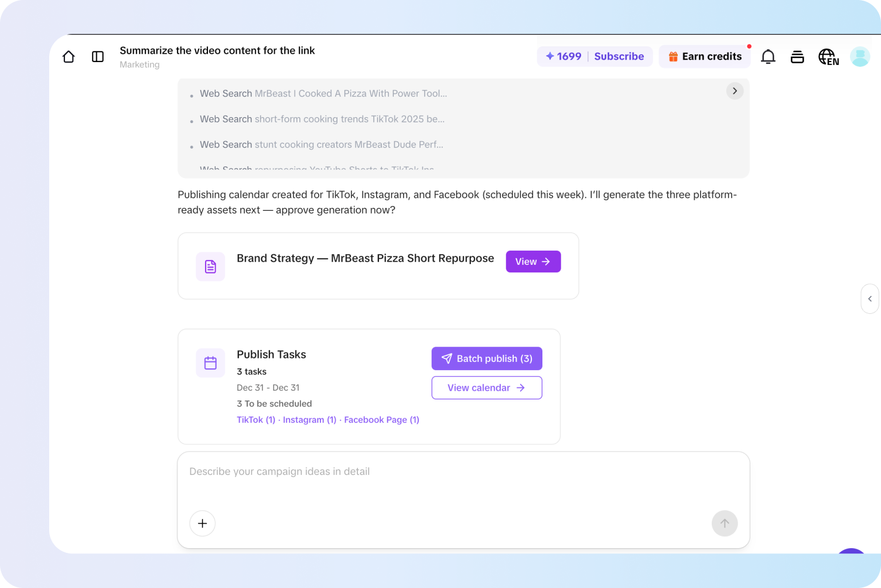Click the plus attachment button
Screen dimensions: 881x588
pyautogui.click(x=203, y=523)
